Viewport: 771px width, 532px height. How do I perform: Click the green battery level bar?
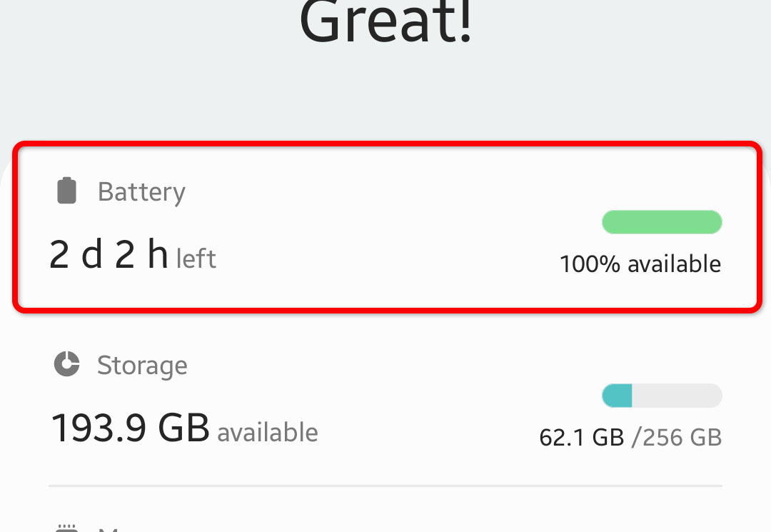[x=662, y=222]
